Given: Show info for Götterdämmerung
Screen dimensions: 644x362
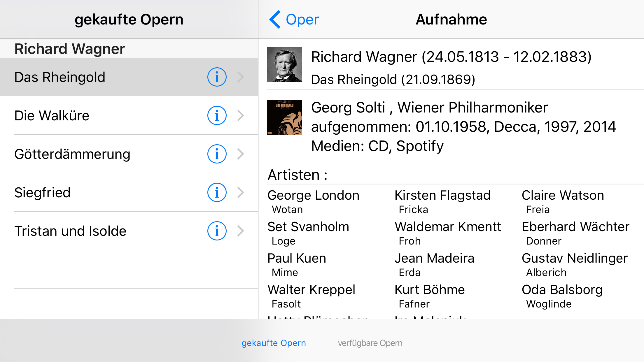Looking at the screenshot, I should coord(217,154).
